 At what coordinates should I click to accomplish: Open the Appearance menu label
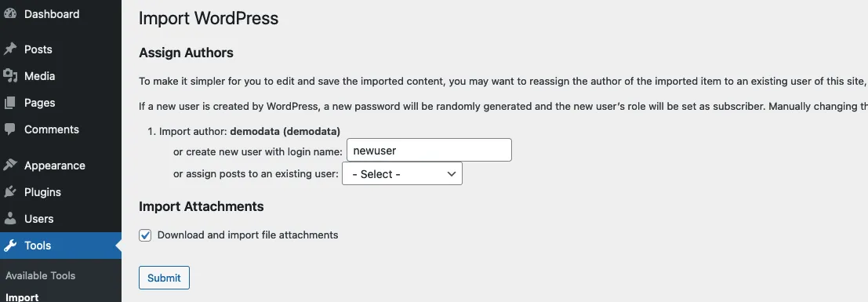pos(55,166)
